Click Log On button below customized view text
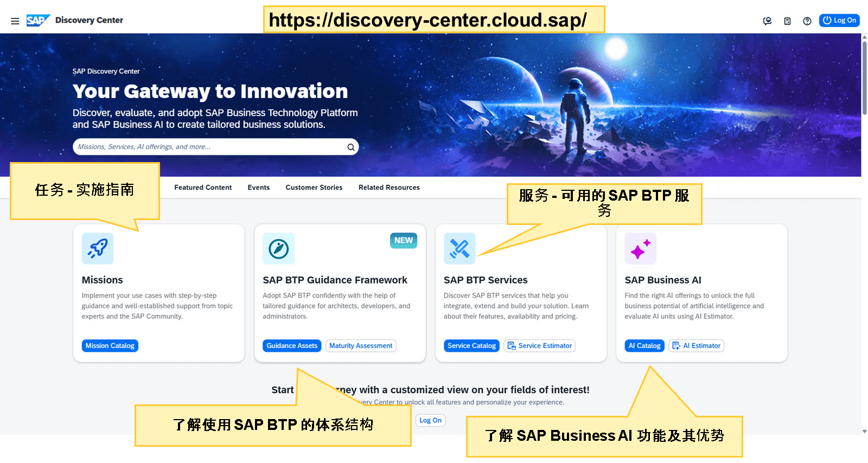Image resolution: width=868 pixels, height=463 pixels. pyautogui.click(x=430, y=420)
